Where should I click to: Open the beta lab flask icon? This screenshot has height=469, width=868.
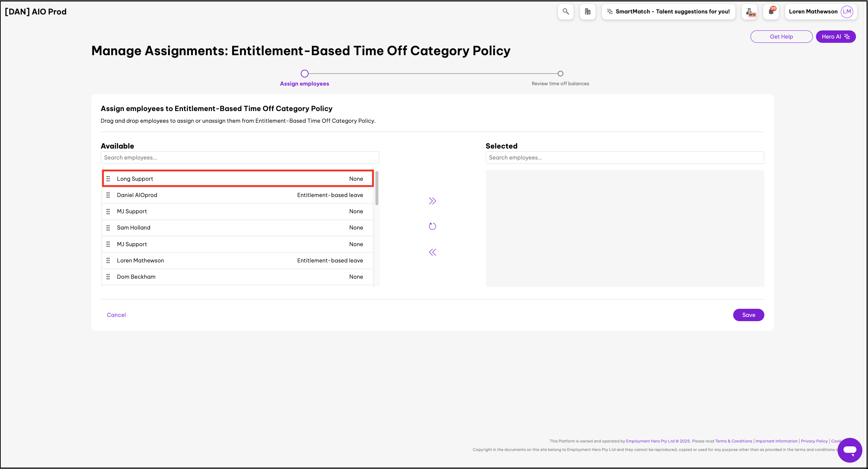click(x=750, y=12)
